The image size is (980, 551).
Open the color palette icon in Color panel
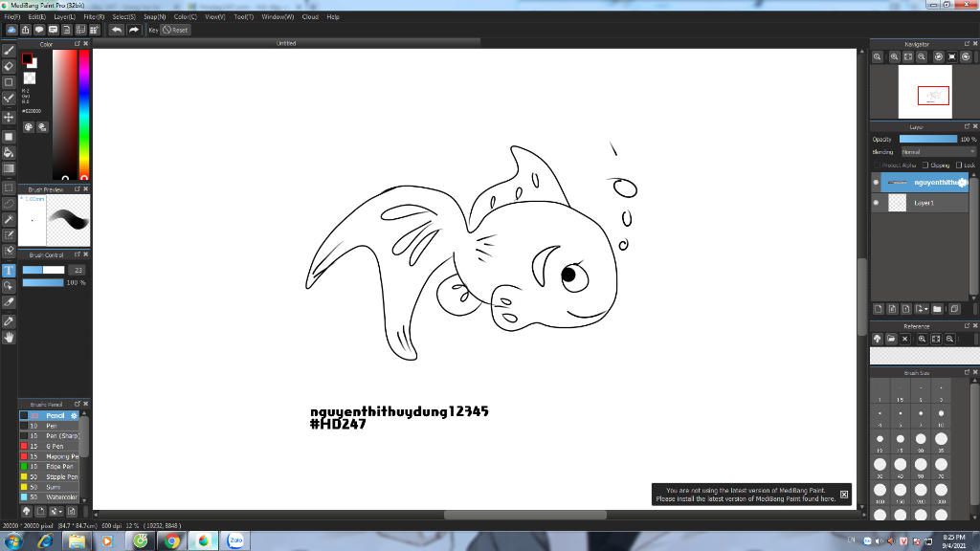pyautogui.click(x=29, y=127)
